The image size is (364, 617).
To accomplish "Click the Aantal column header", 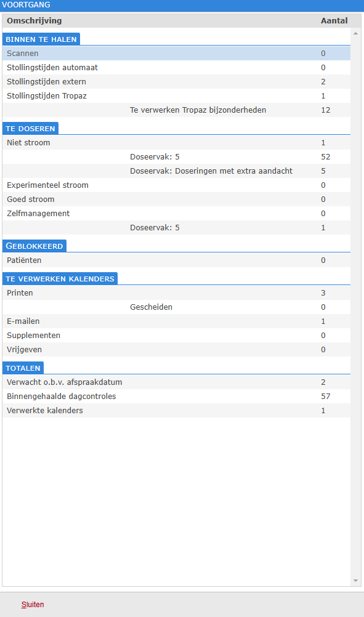I will [x=334, y=20].
